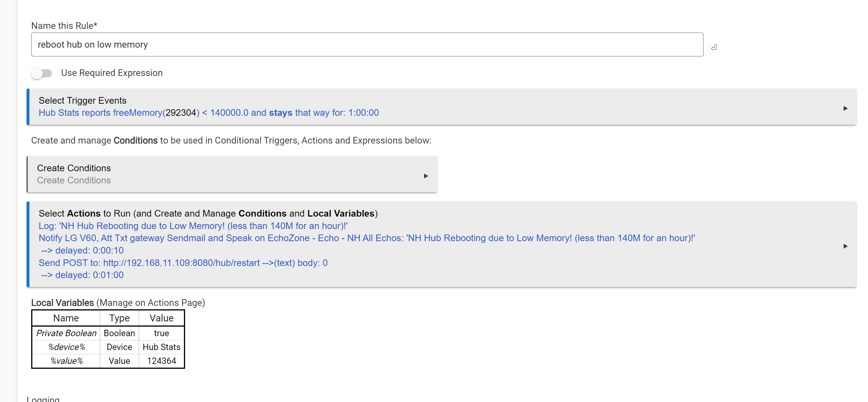
Task: Open the Notify LG V60 action line
Action: pos(366,238)
